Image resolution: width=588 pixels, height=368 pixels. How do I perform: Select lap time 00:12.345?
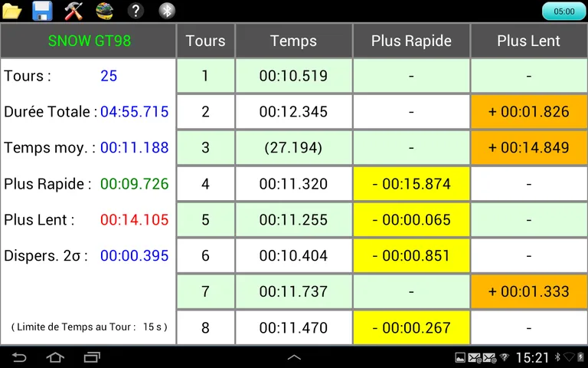click(294, 111)
